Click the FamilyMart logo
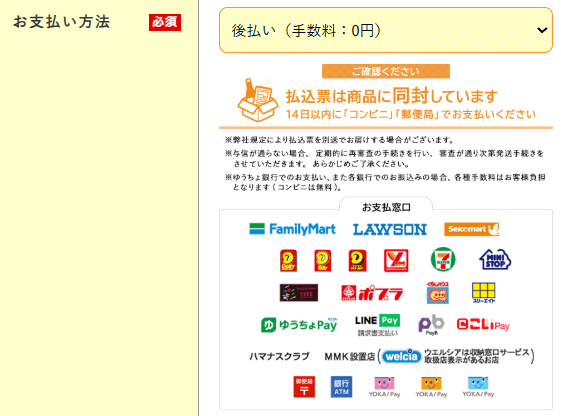 [292, 229]
